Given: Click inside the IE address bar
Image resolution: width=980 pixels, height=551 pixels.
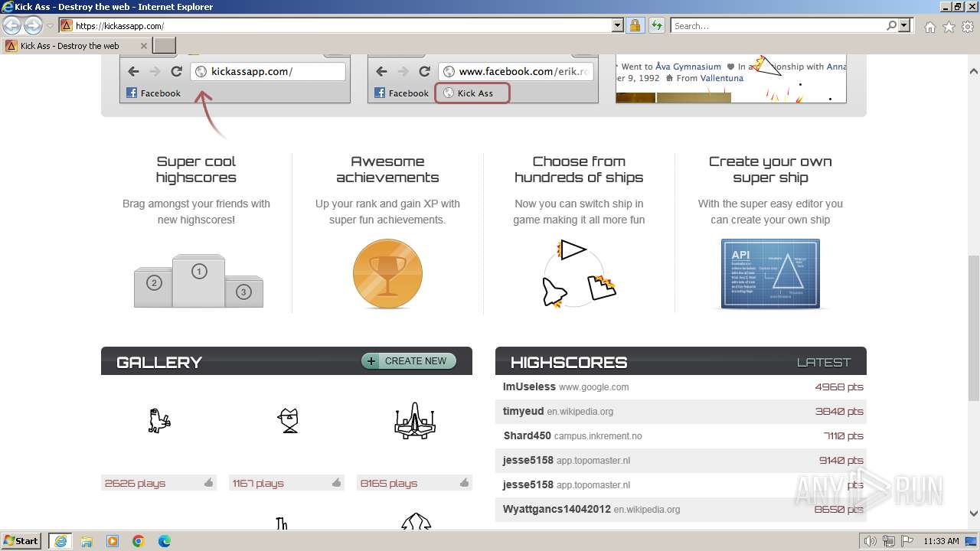Looking at the screenshot, I should 341,26.
